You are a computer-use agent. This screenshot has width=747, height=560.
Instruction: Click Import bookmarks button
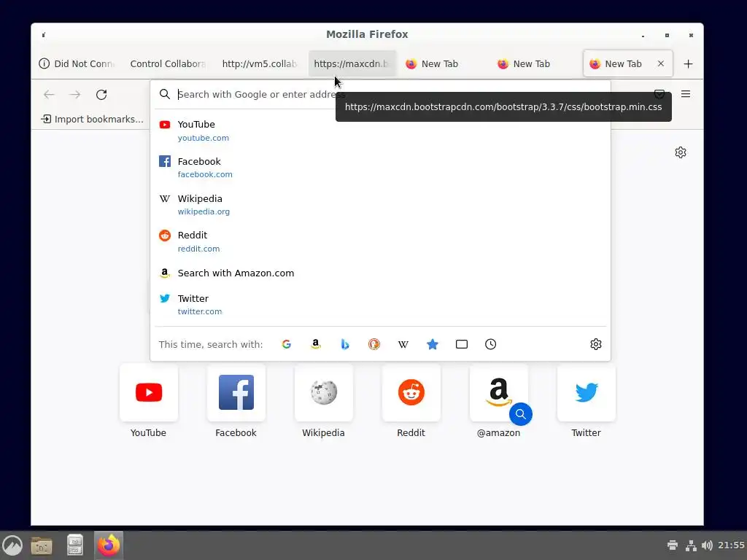click(92, 119)
